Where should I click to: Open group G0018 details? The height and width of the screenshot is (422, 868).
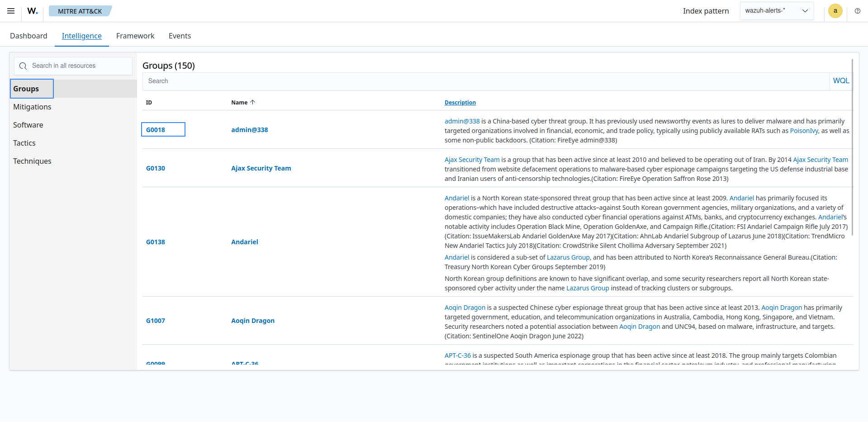156,129
